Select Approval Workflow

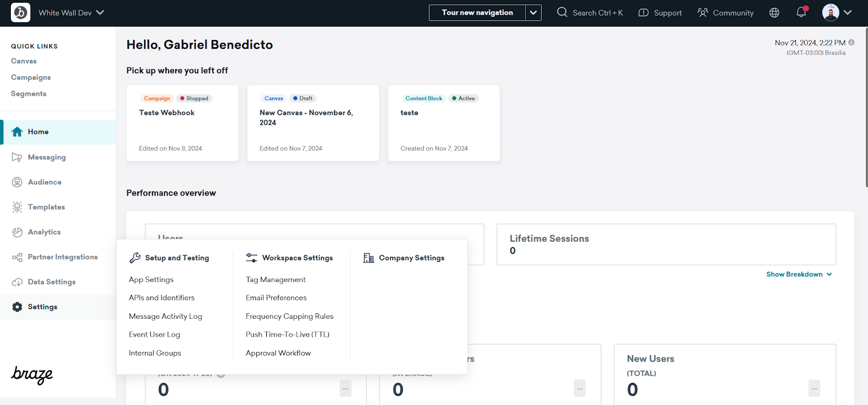click(x=278, y=353)
